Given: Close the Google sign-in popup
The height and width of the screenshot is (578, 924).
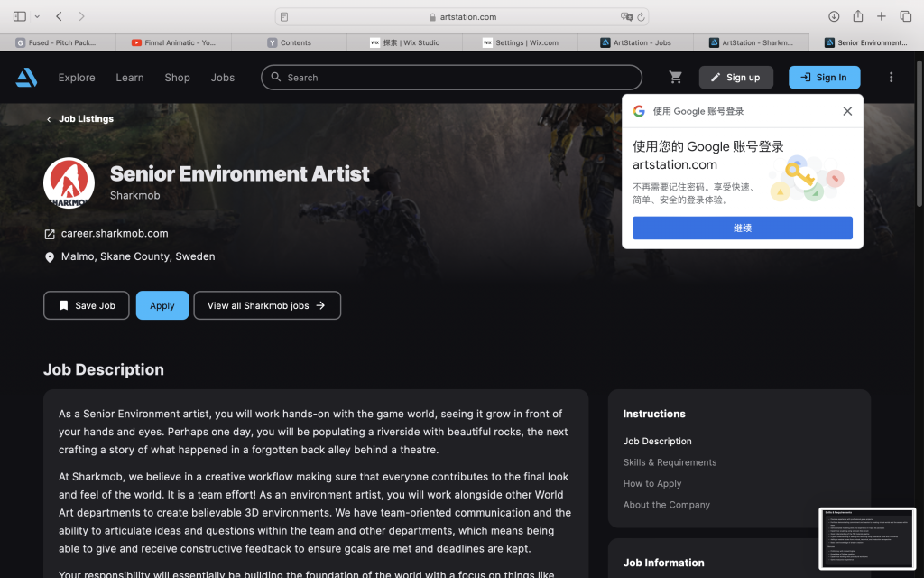Looking at the screenshot, I should tap(847, 111).
